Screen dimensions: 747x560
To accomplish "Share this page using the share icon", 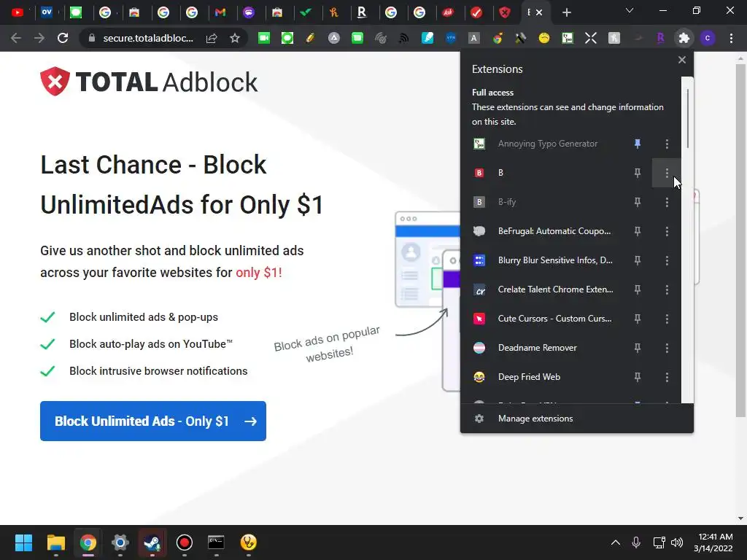I will click(212, 38).
